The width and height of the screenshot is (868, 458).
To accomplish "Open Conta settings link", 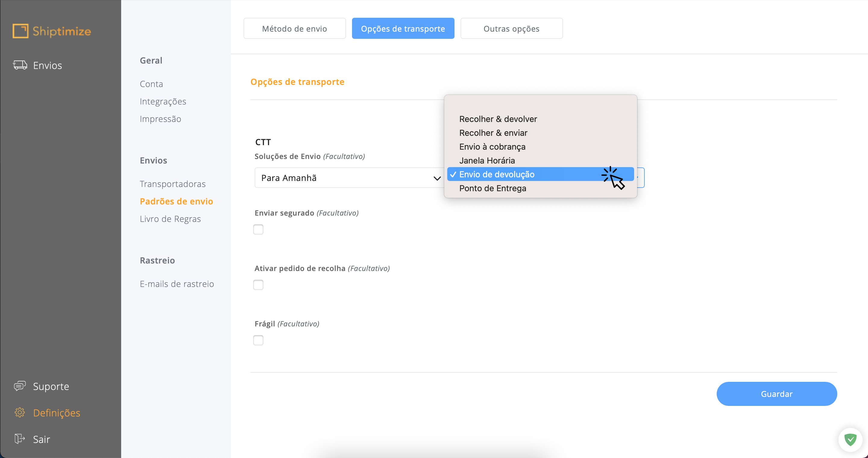I will [151, 84].
